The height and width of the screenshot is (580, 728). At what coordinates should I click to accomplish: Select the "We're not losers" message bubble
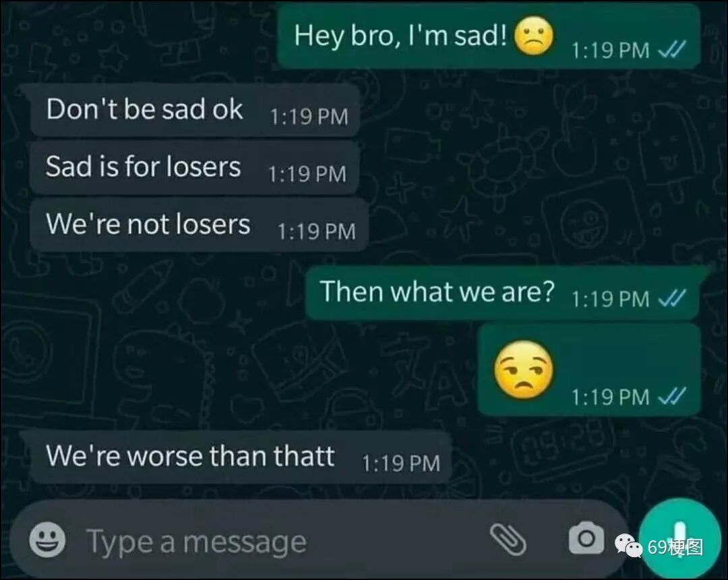pyautogui.click(x=199, y=226)
